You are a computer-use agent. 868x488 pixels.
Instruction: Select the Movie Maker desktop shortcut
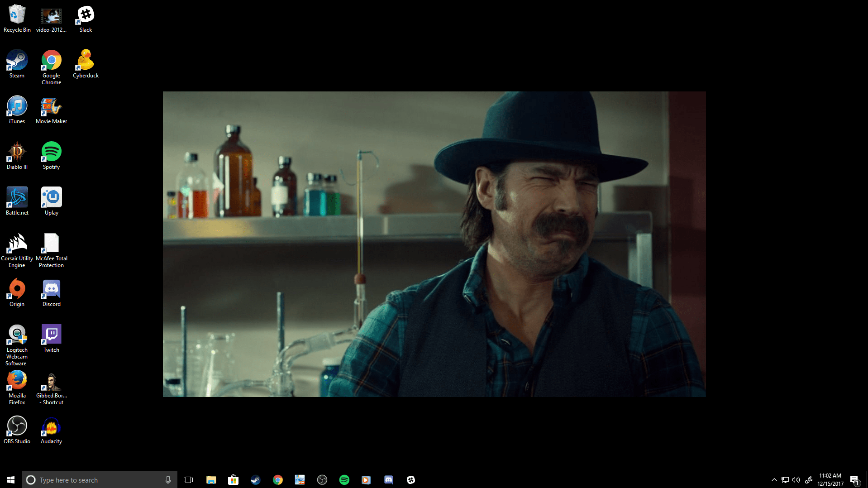(x=51, y=110)
